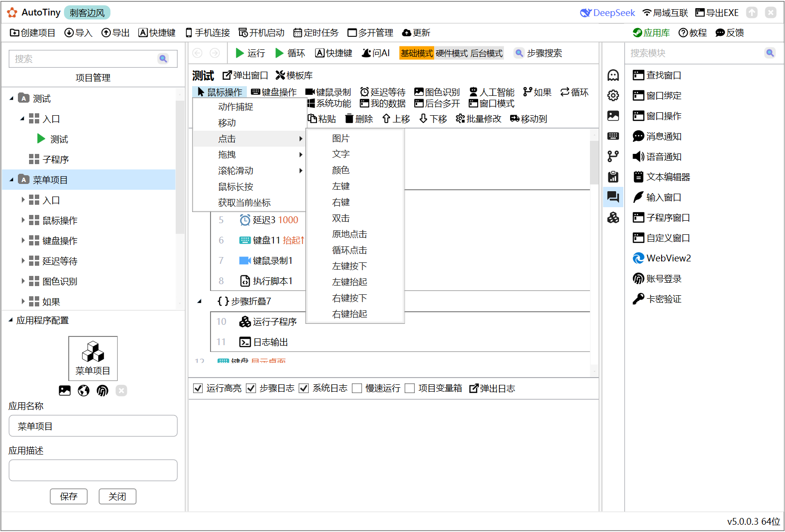Expand 延迟等待 tree node
Image resolution: width=785 pixels, height=532 pixels.
[x=23, y=261]
